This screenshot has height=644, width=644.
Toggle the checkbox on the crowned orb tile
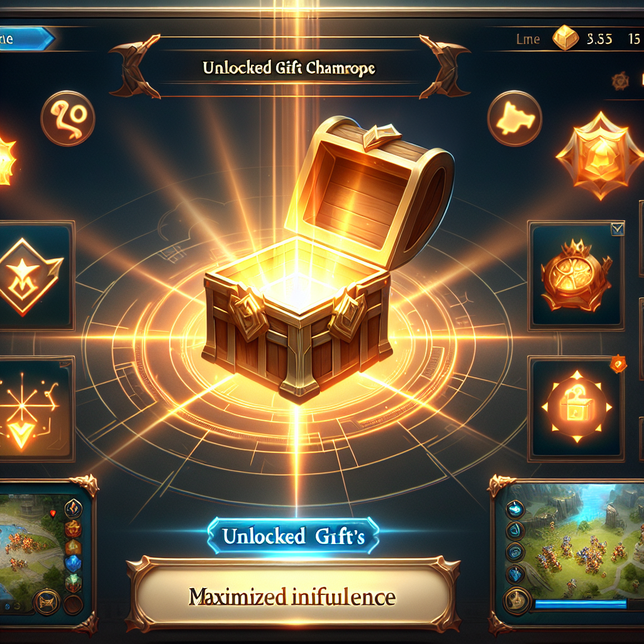[618, 229]
